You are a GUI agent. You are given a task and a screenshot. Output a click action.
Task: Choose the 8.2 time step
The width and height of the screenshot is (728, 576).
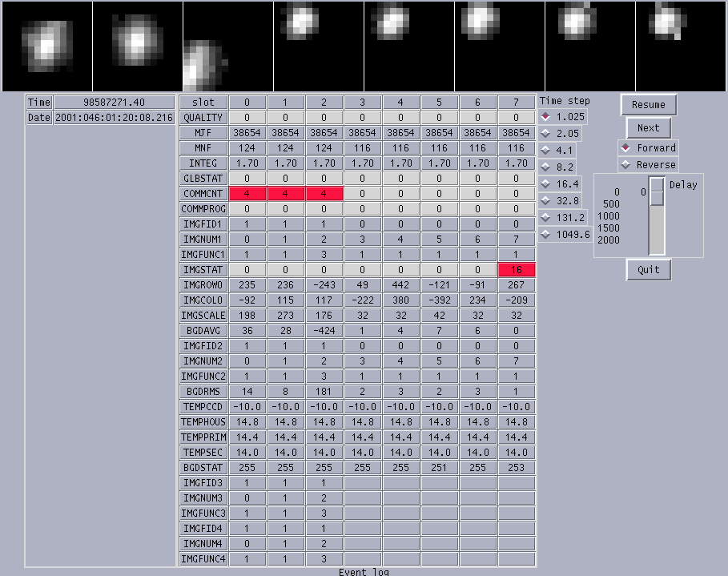[557, 167]
